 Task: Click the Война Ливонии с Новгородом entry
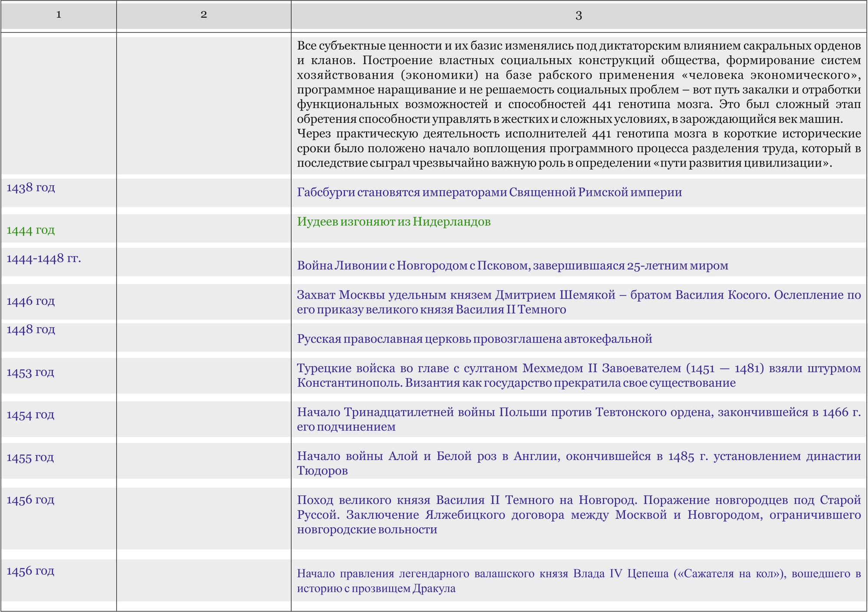(513, 266)
